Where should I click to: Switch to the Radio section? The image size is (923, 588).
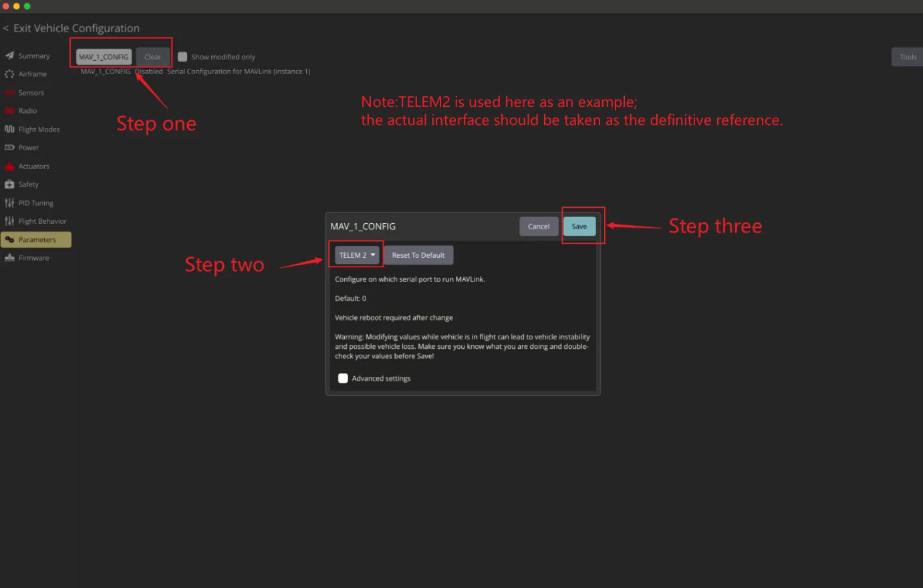(36, 111)
